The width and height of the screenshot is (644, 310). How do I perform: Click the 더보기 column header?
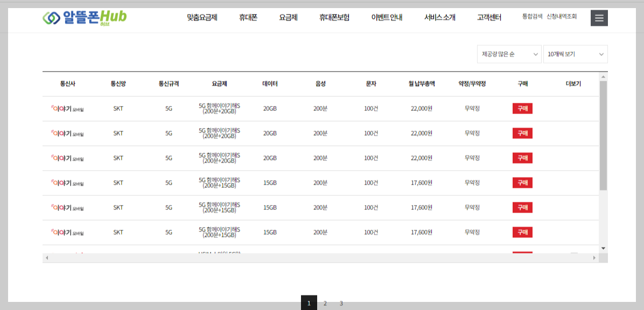(573, 84)
